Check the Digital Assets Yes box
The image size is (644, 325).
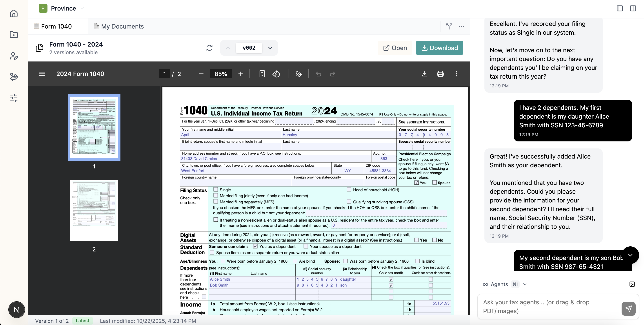pyautogui.click(x=416, y=240)
